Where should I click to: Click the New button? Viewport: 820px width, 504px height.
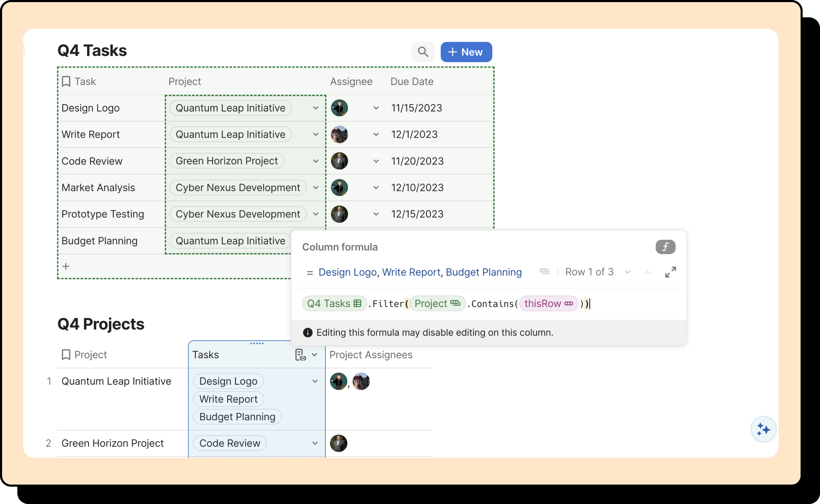click(466, 52)
